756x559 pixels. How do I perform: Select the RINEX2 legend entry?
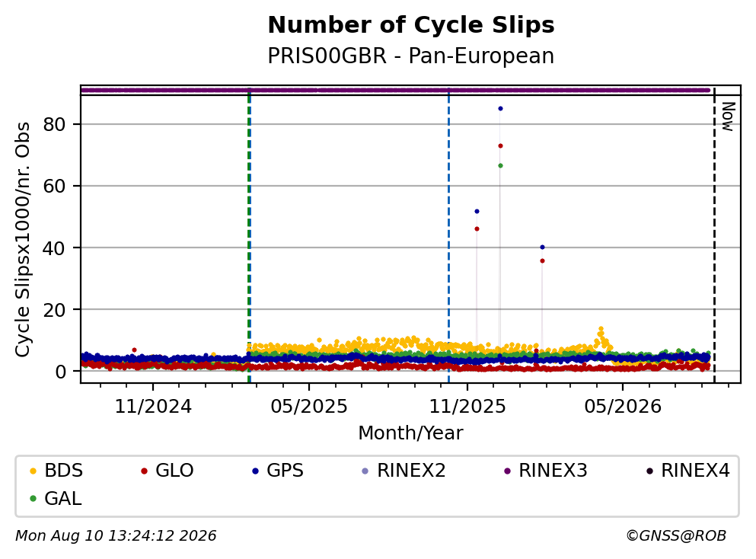(404, 471)
